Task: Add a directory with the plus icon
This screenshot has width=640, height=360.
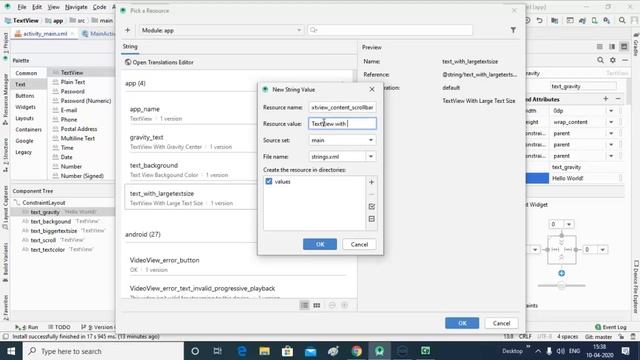Action: [x=371, y=182]
